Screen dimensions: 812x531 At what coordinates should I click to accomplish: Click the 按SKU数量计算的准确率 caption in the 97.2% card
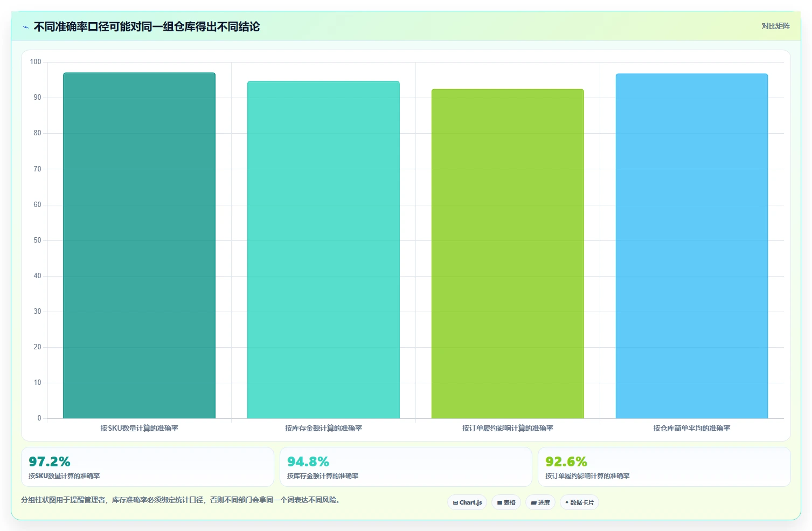[64, 476]
